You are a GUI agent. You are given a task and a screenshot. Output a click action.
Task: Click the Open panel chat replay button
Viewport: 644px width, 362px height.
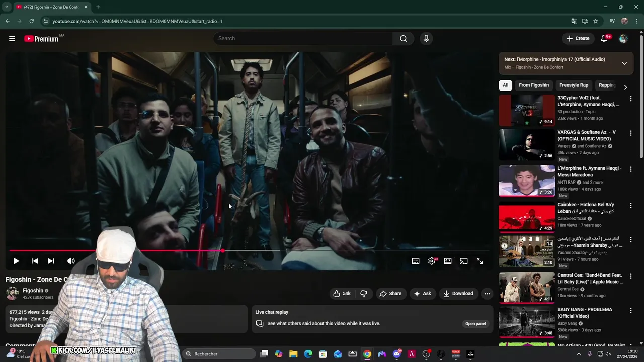click(475, 324)
